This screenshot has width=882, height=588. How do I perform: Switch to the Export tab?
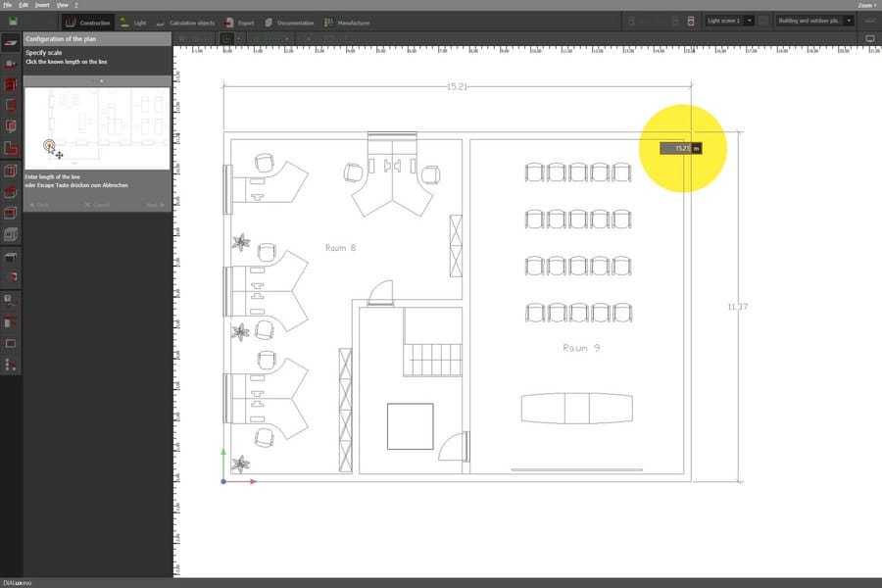[x=240, y=24]
